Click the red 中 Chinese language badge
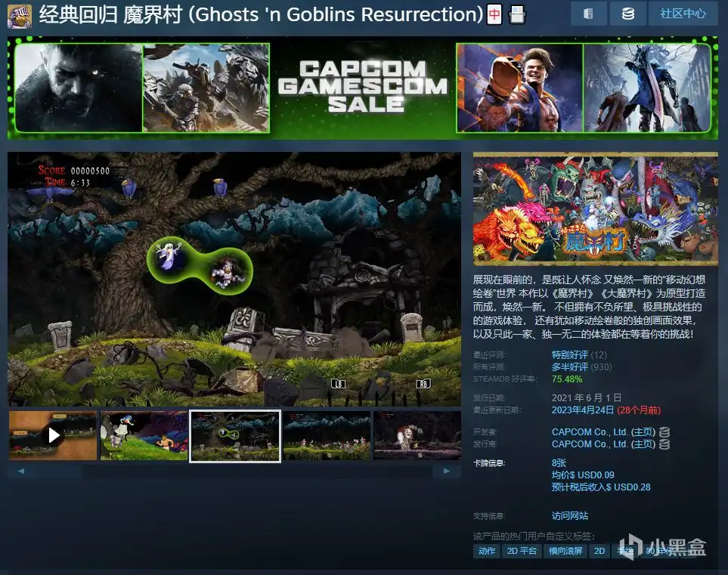 point(494,15)
